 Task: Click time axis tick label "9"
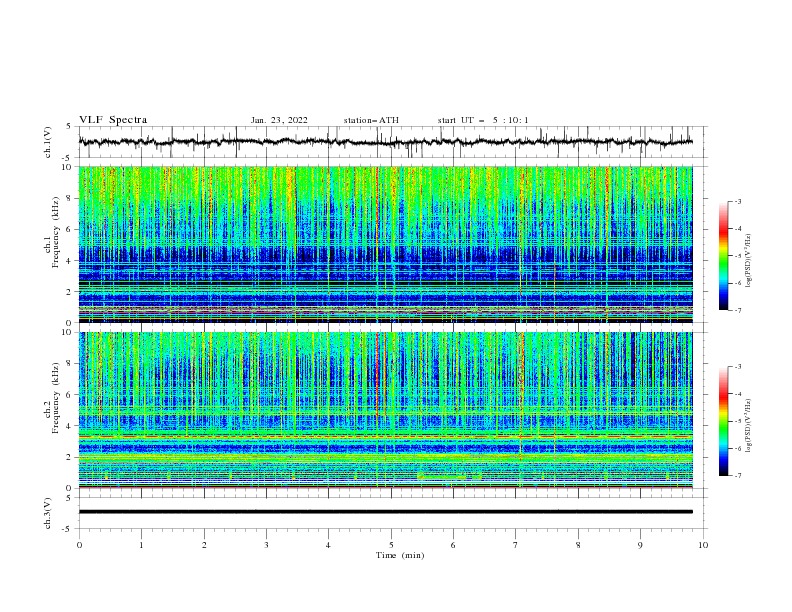(640, 545)
